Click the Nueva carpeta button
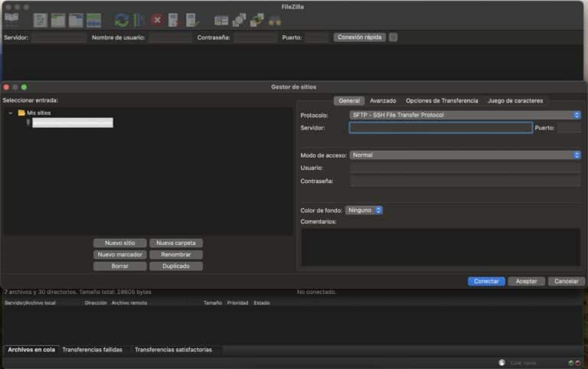588x369 pixels. point(176,243)
